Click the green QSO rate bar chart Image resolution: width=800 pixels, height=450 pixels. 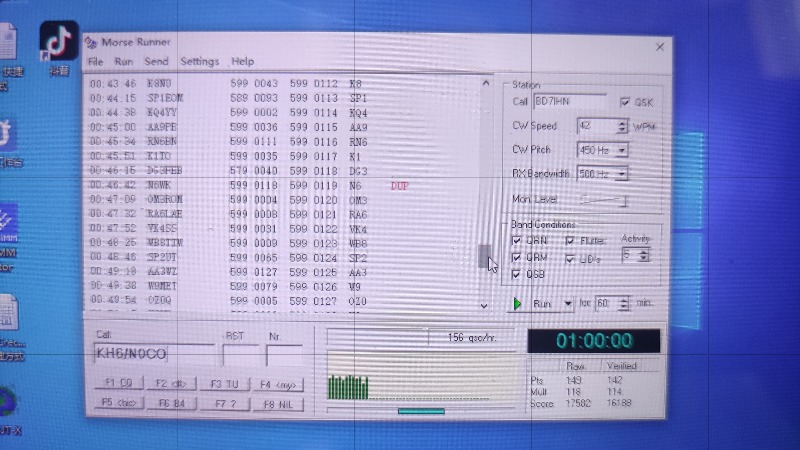348,387
